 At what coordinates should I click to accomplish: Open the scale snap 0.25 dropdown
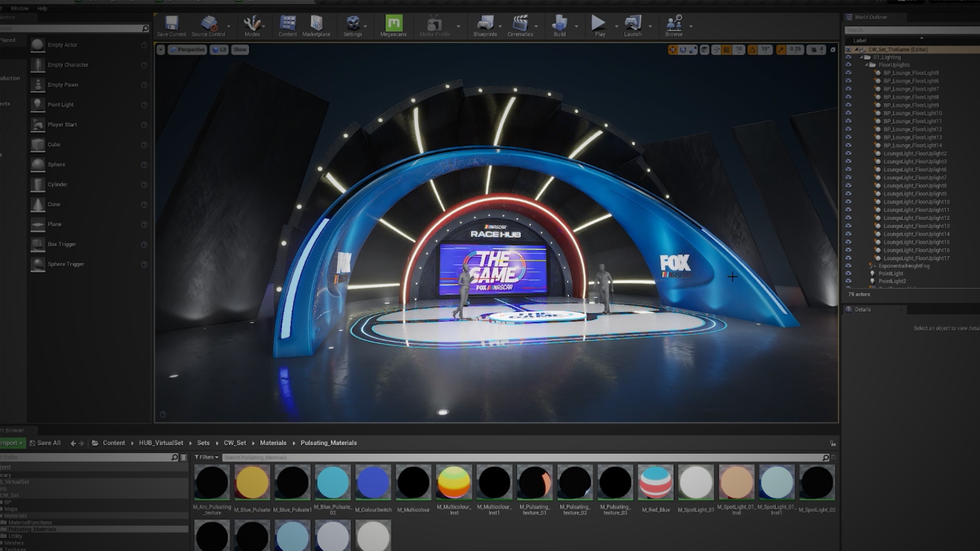(x=795, y=49)
